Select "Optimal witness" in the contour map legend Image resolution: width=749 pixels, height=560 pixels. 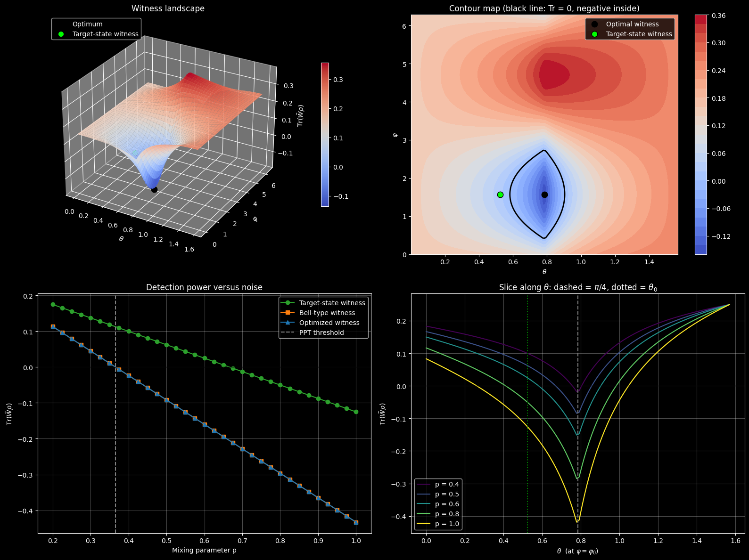point(632,24)
